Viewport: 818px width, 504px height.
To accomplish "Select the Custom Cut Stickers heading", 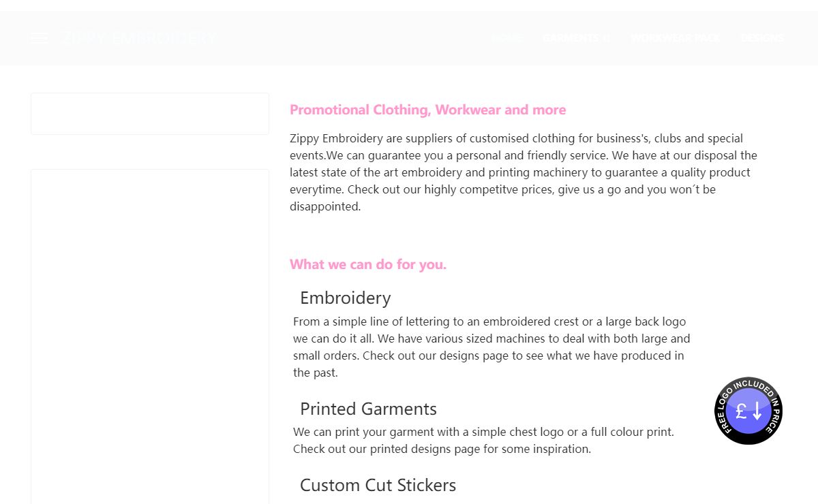I will click(378, 485).
